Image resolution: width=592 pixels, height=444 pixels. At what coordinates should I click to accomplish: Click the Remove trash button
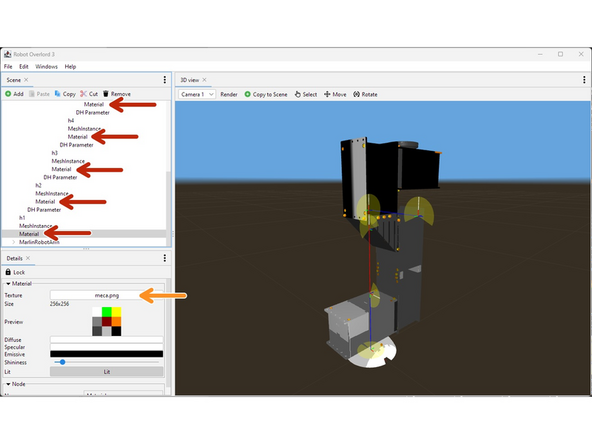(x=117, y=94)
